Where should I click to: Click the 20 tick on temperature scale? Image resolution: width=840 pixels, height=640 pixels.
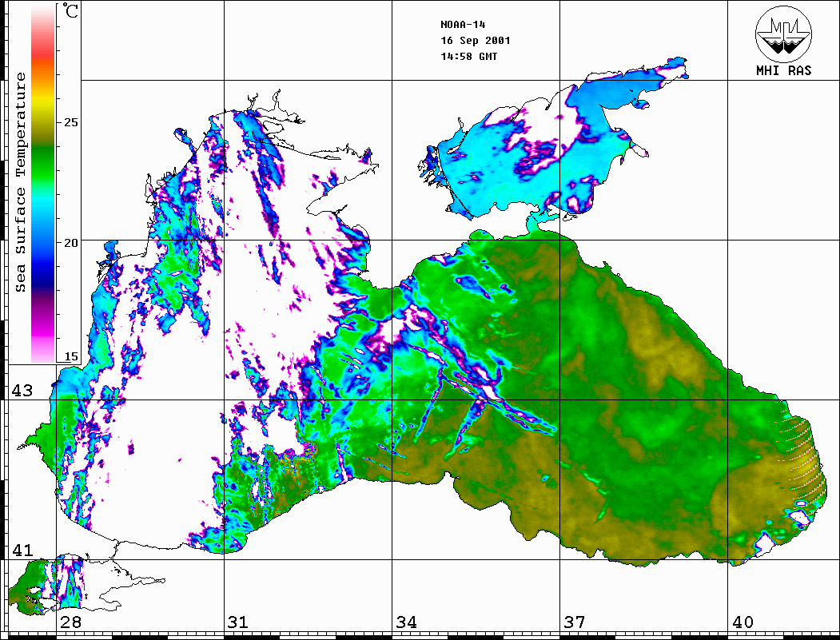[x=70, y=243]
